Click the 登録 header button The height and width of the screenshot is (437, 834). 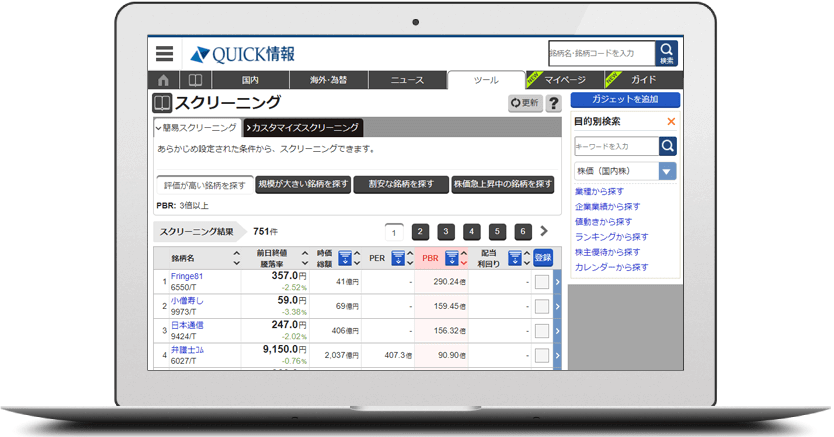tap(543, 258)
